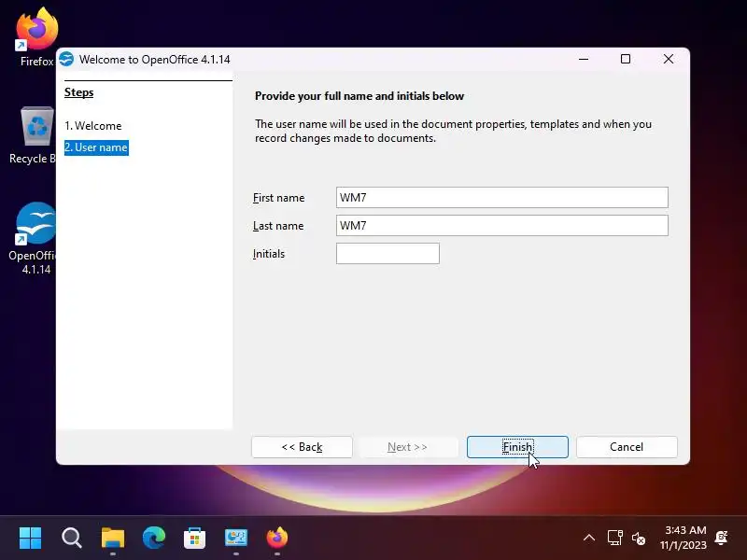Viewport: 747px width, 560px height.
Task: Focus the First name input field
Action: (x=502, y=197)
